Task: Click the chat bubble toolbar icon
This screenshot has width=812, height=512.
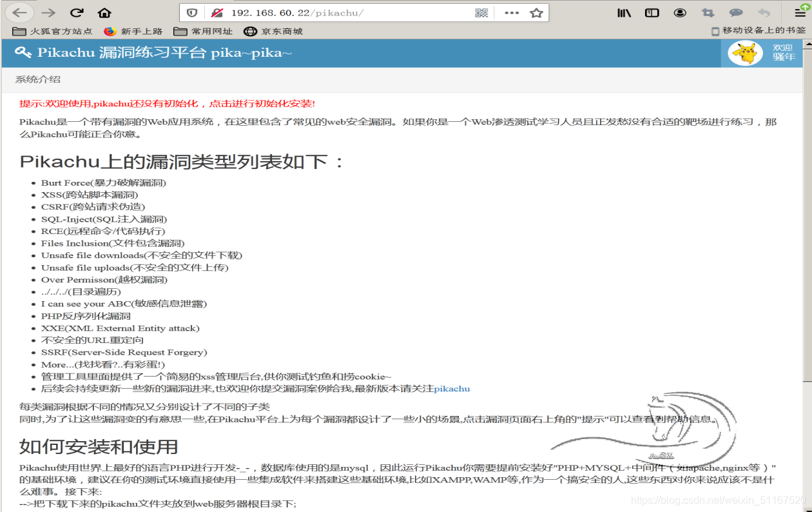Action: point(736,13)
